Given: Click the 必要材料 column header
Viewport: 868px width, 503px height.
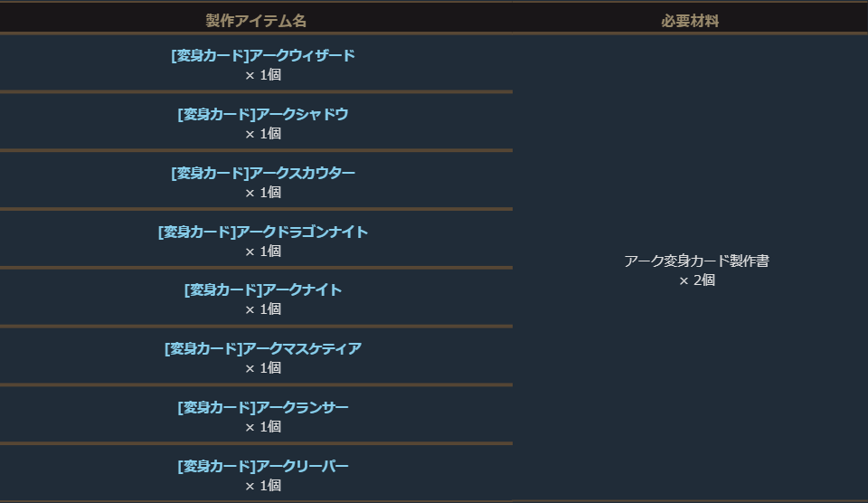Looking at the screenshot, I should pos(690,21).
